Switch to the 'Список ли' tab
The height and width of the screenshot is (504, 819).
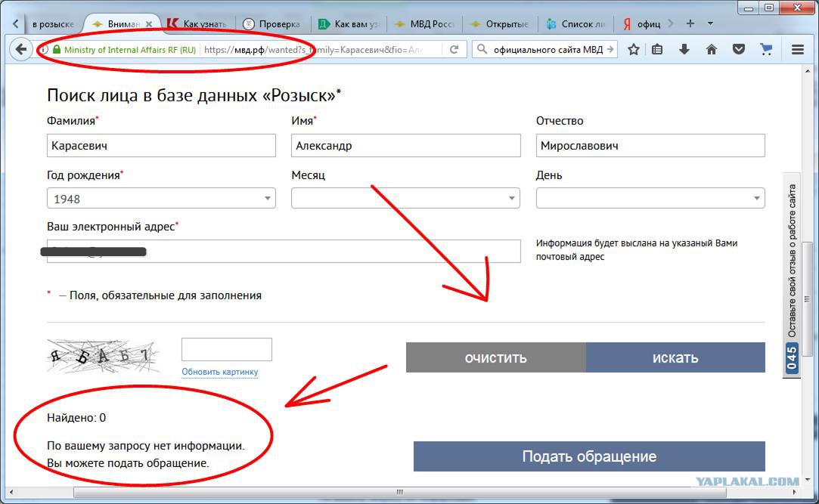coord(576,24)
